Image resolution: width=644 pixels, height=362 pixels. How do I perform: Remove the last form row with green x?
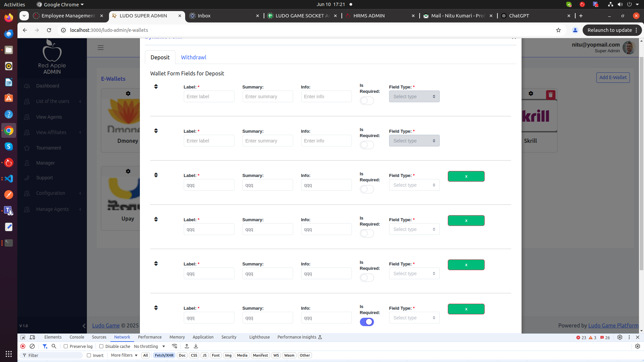(x=466, y=309)
